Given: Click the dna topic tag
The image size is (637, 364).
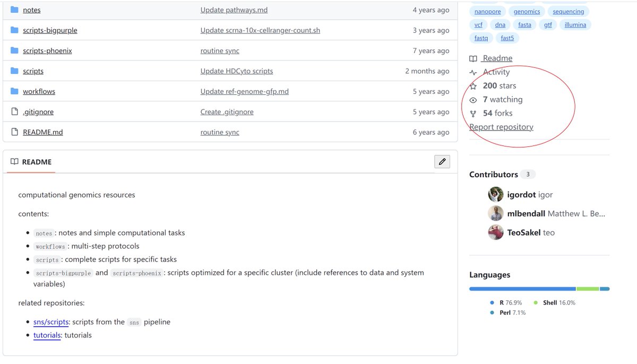Looking at the screenshot, I should pyautogui.click(x=500, y=25).
